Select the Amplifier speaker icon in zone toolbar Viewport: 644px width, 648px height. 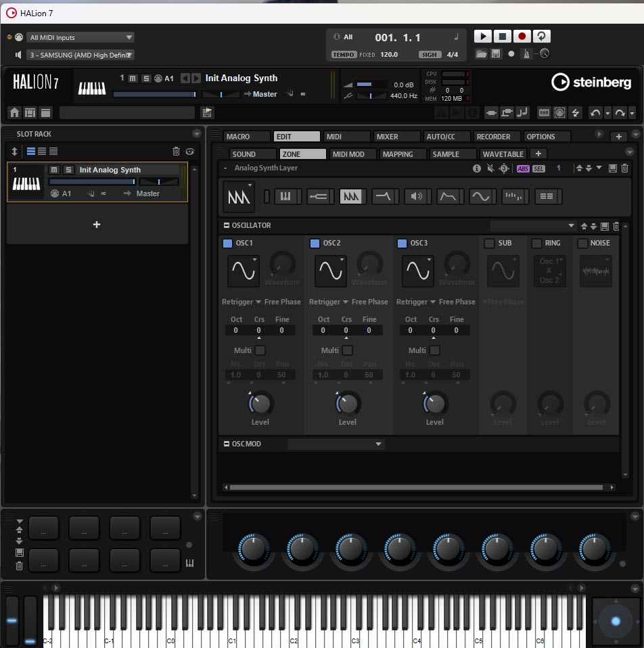coord(417,196)
